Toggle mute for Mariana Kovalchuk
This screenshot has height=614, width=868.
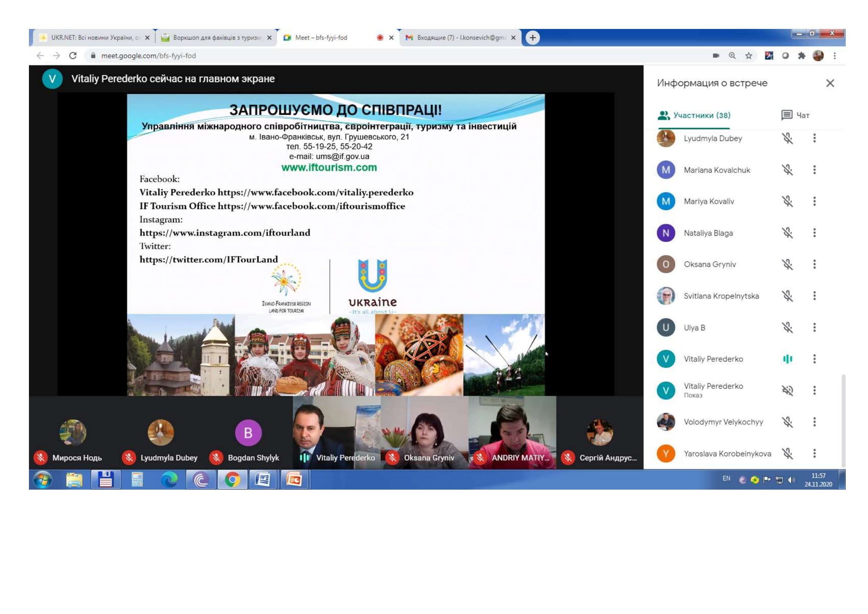[x=787, y=170]
